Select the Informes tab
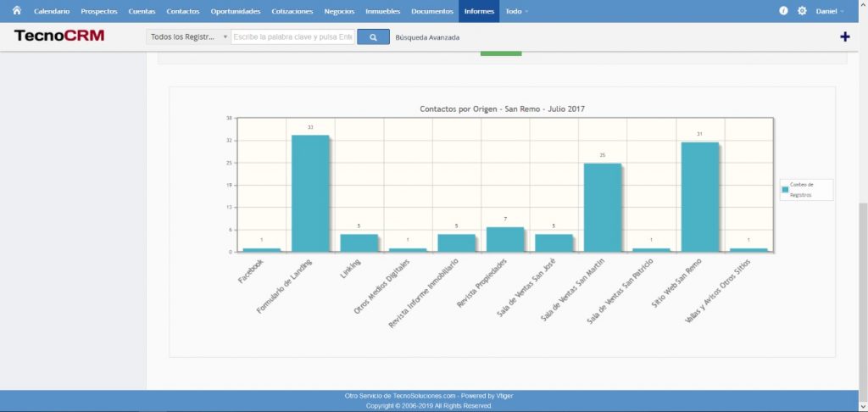 tap(479, 11)
